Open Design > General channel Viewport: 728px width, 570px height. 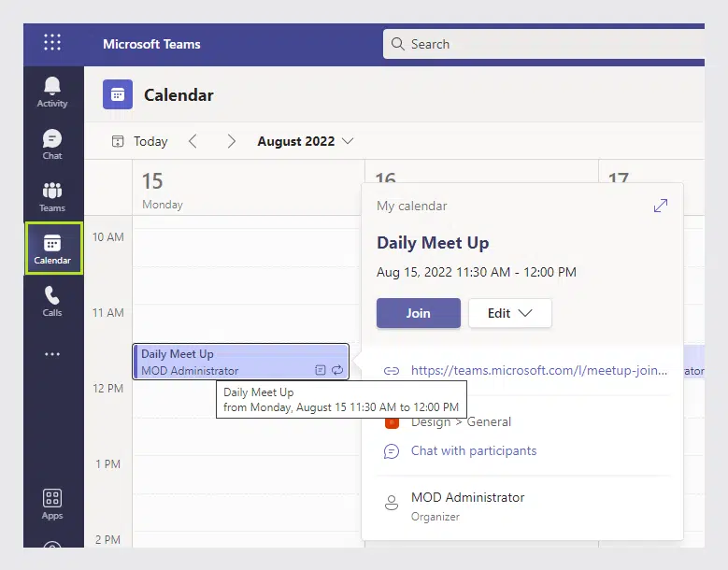point(461,422)
